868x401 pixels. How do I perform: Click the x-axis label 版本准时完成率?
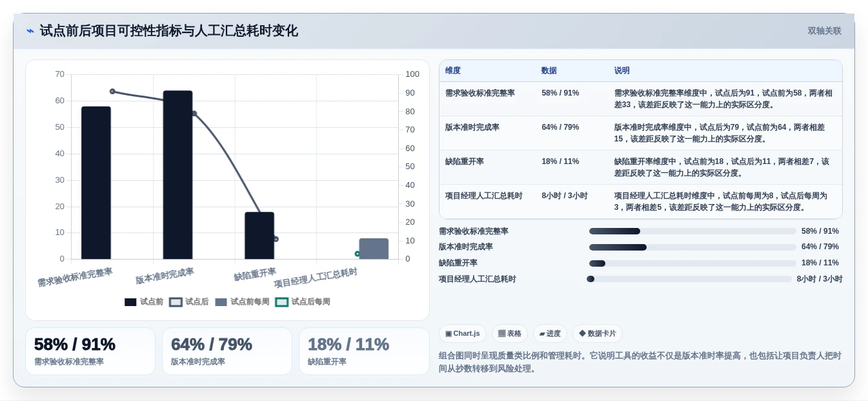pos(165,276)
